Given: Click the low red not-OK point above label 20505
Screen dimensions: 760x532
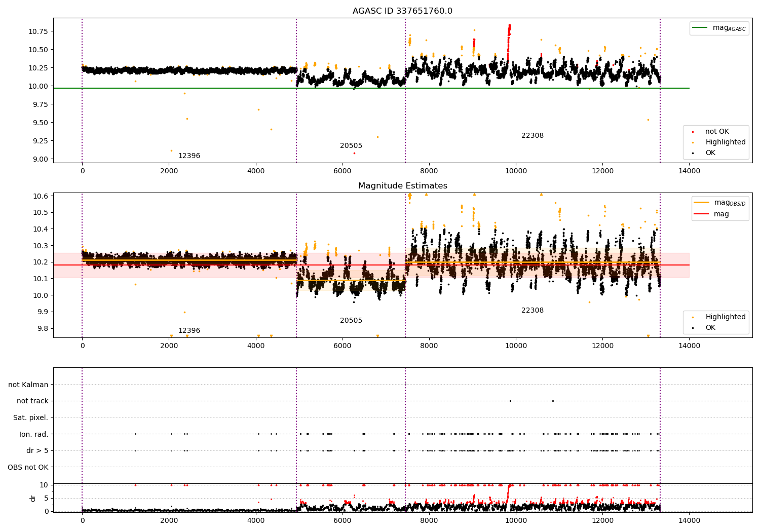Looking at the screenshot, I should pyautogui.click(x=354, y=153).
